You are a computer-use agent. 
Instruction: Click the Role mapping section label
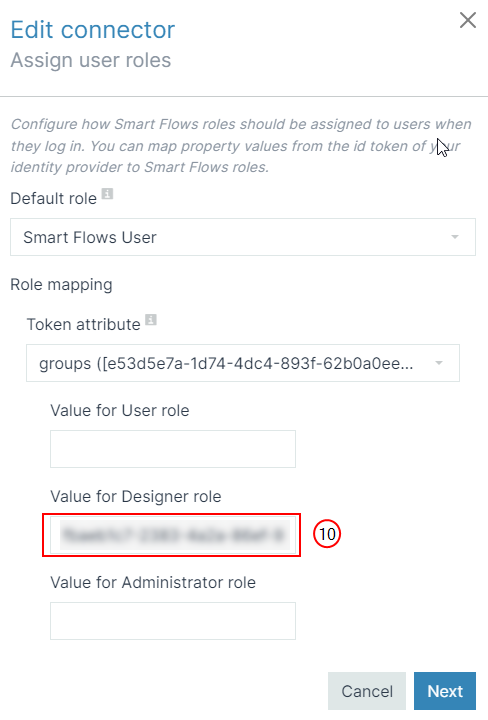click(62, 285)
